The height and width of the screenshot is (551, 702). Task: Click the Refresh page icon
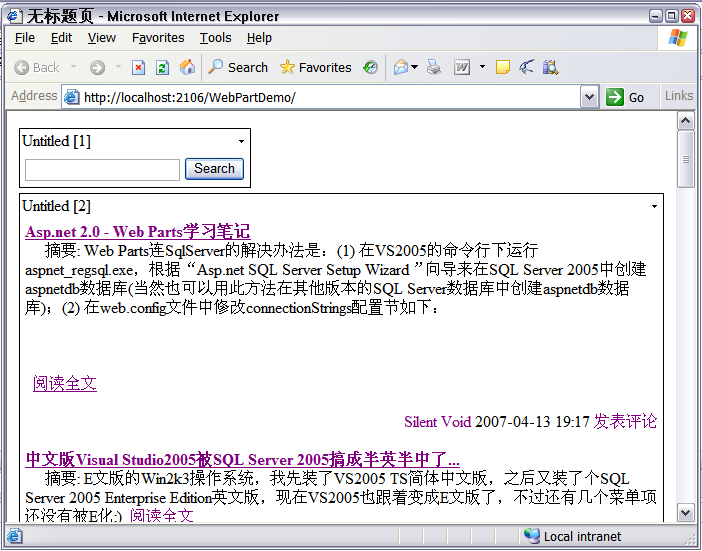pyautogui.click(x=162, y=68)
